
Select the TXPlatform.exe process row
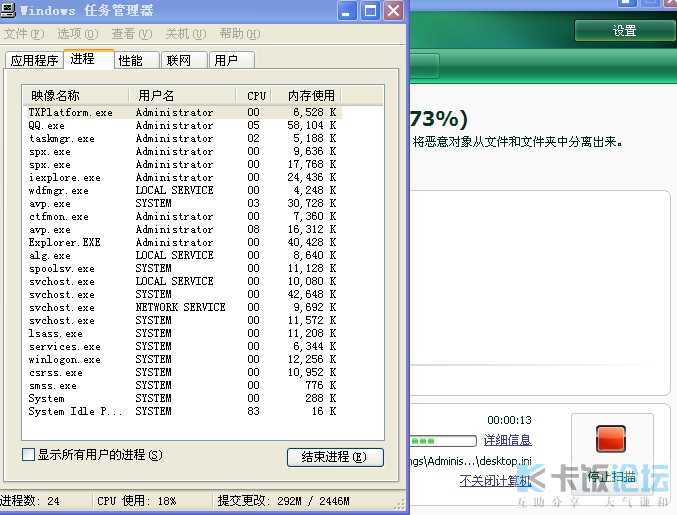[x=182, y=112]
